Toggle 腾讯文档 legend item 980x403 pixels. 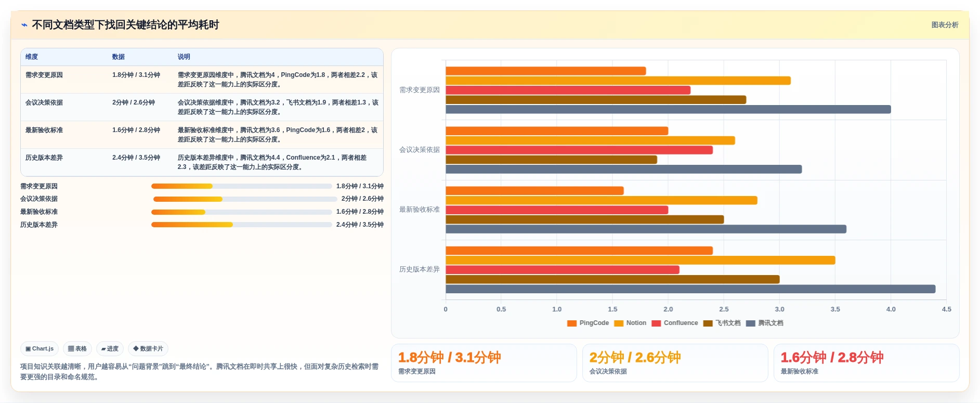click(x=764, y=323)
